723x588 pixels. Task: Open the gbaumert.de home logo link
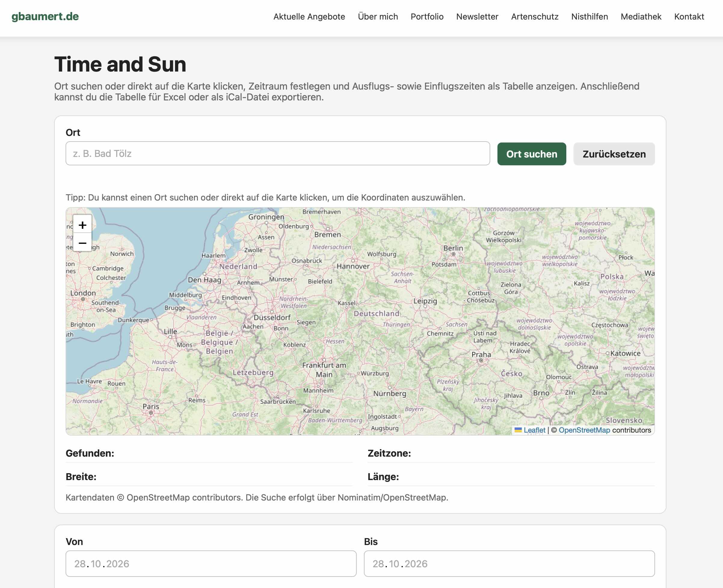pos(45,16)
